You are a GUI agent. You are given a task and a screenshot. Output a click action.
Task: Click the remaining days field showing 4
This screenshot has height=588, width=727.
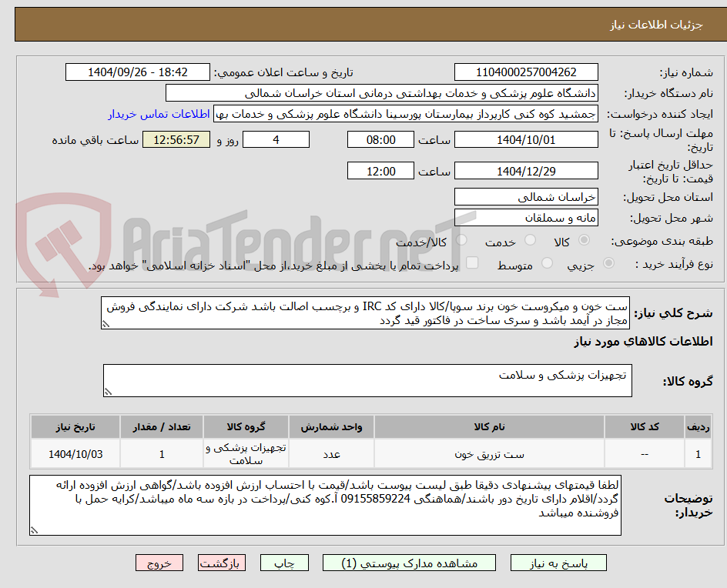pos(276,139)
